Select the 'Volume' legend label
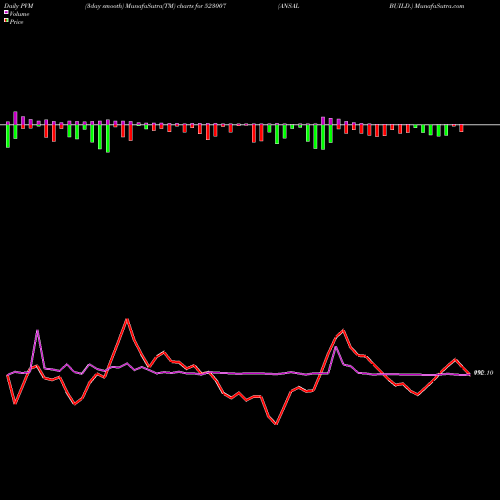Screen dimensions: 500x500 tap(19, 14)
